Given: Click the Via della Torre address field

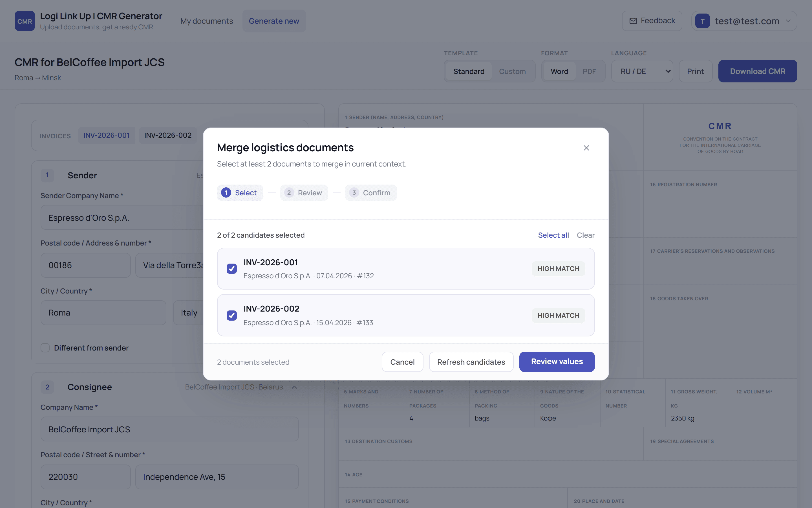Looking at the screenshot, I should point(169,265).
